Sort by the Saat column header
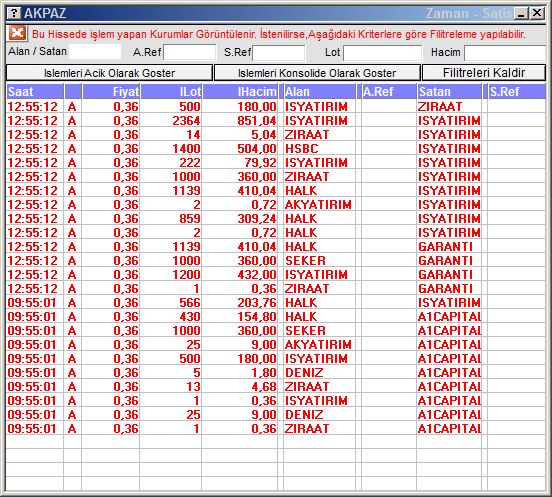The image size is (552, 497). [x=35, y=92]
